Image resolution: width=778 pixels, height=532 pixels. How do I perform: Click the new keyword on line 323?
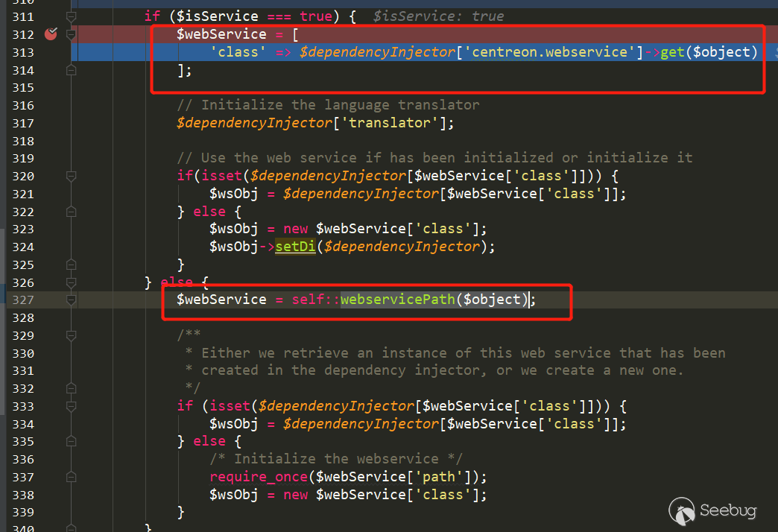(295, 229)
